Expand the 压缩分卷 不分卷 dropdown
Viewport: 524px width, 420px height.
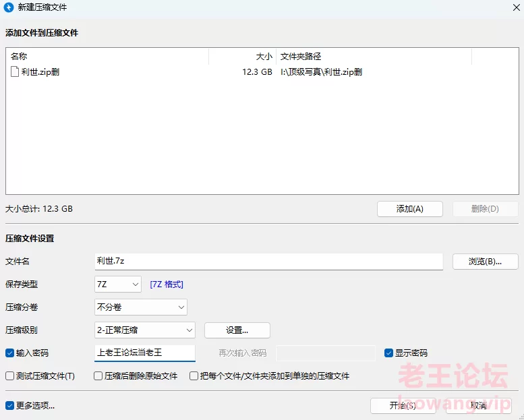coord(141,307)
